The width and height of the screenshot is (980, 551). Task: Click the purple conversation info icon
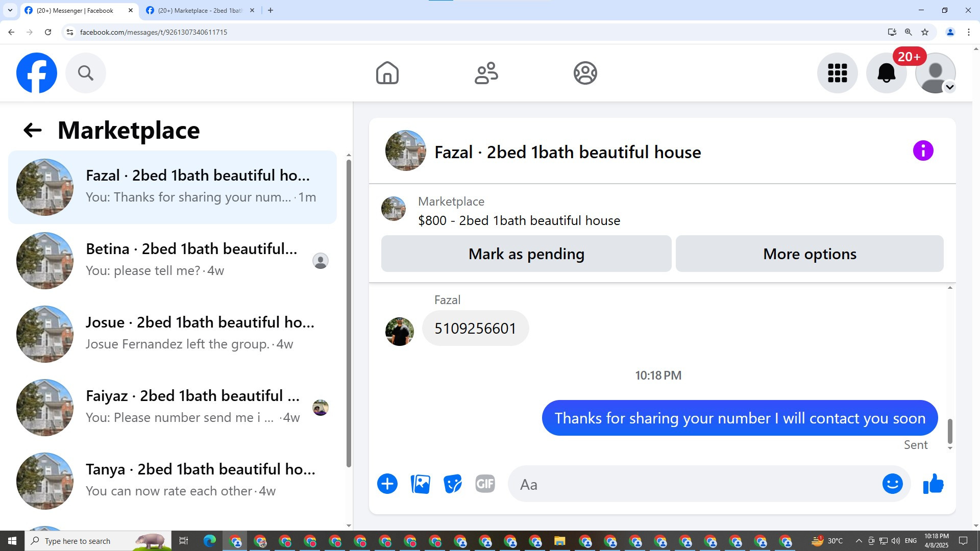(x=923, y=151)
